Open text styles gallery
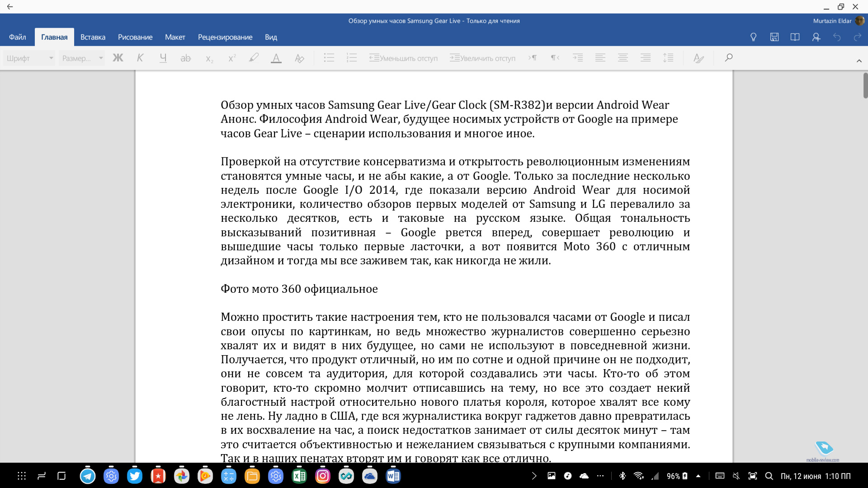Image resolution: width=868 pixels, height=488 pixels. click(698, 58)
